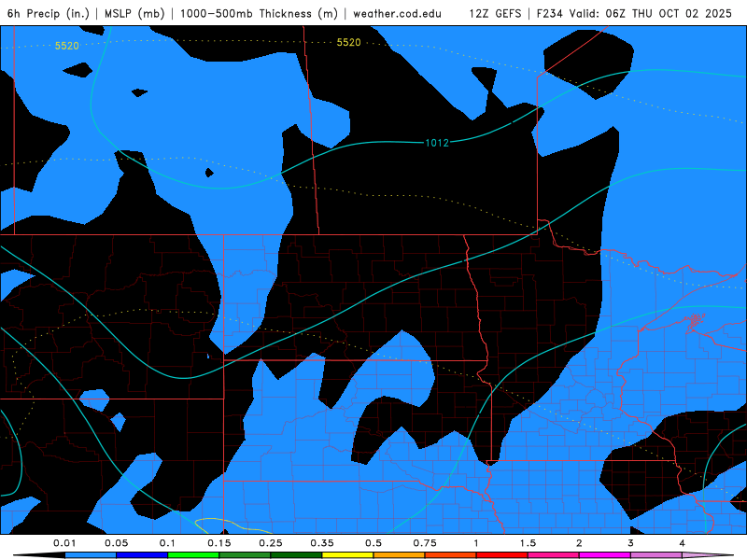Click the red-orange 0.75 legend swatch

451,555
